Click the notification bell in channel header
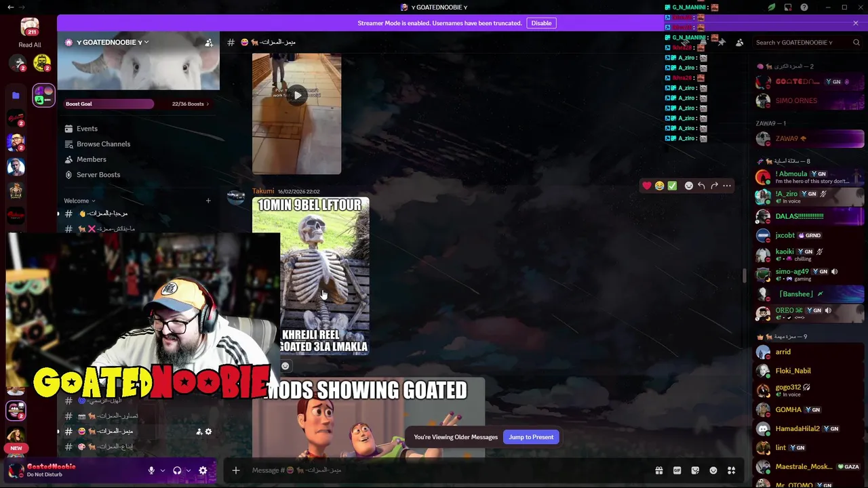This screenshot has height=488, width=868. (x=703, y=42)
